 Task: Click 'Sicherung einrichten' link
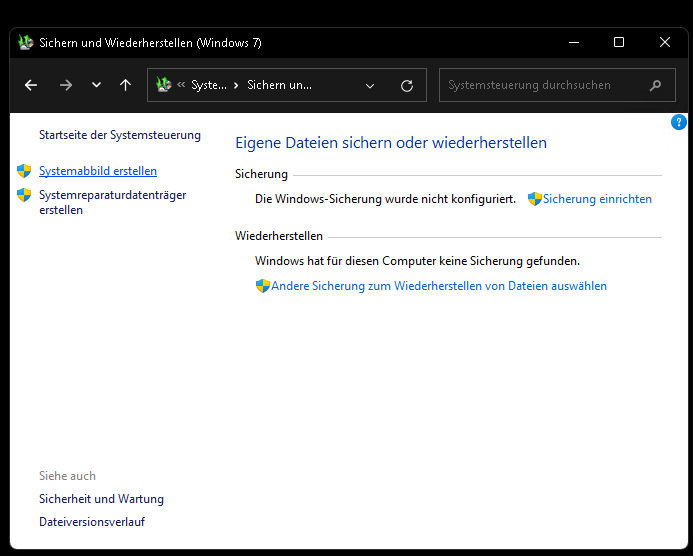point(597,199)
